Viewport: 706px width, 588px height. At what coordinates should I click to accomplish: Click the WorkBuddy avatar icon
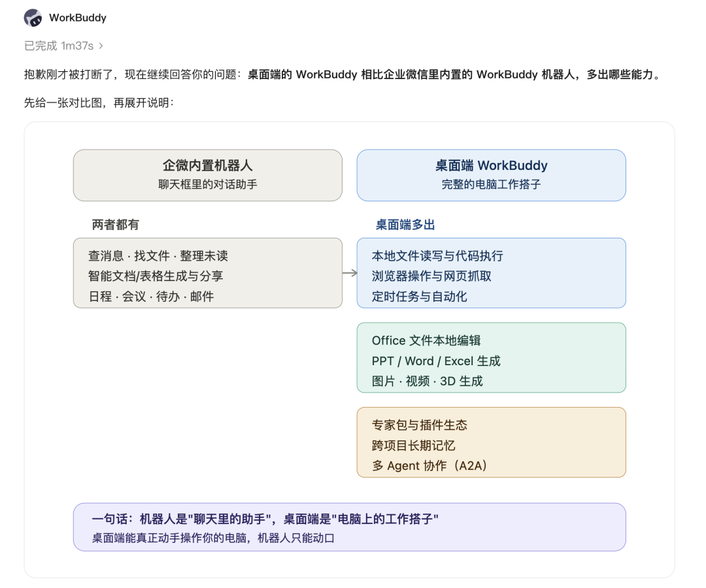click(x=33, y=18)
